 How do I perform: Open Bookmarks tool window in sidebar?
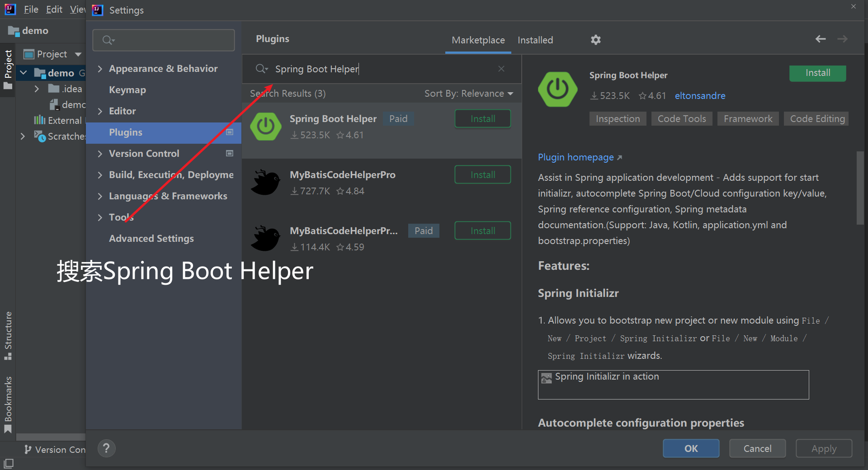8,404
